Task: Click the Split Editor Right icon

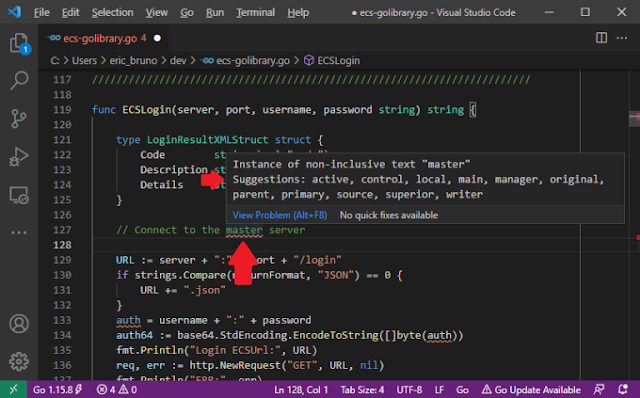Action: pos(601,38)
